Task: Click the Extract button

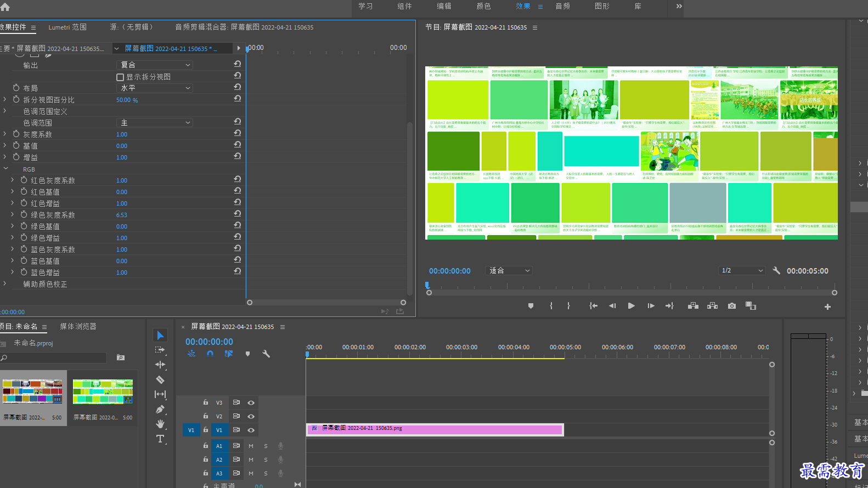Action: pyautogui.click(x=712, y=306)
